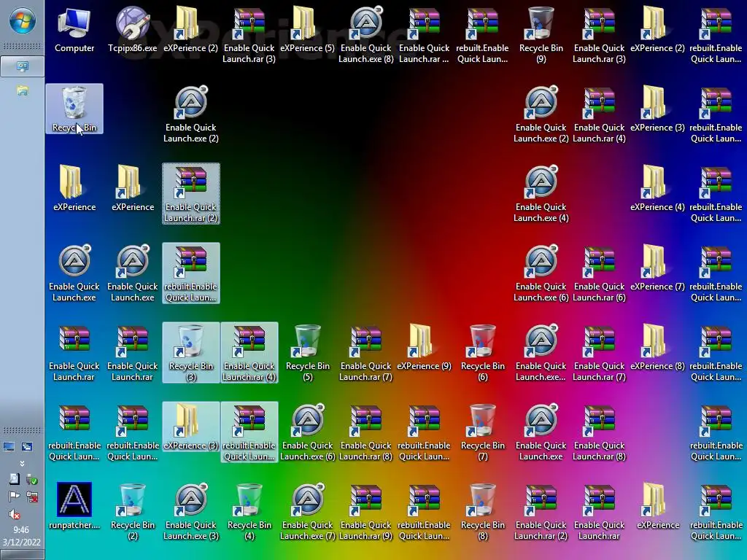
Task: Click Show Desktop quick launch icon
Action: point(9,447)
